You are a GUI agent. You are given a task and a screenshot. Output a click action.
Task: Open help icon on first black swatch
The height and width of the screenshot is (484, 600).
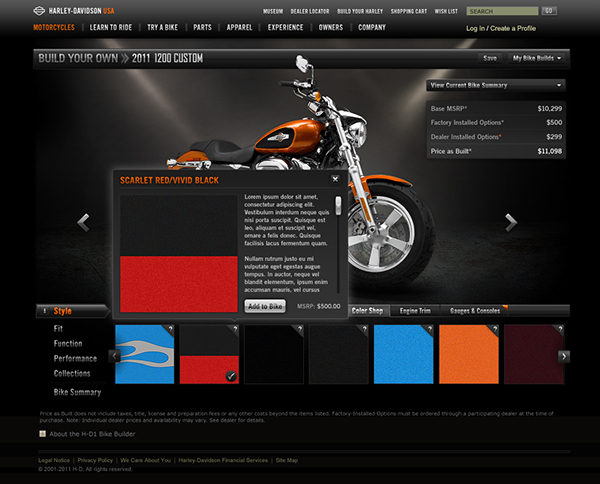[300, 329]
